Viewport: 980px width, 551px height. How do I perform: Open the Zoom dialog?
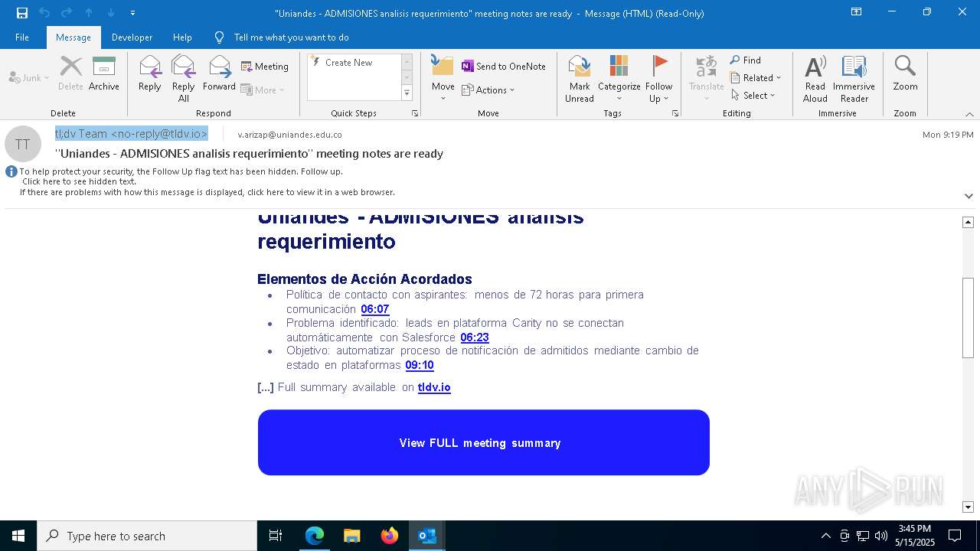905,74
